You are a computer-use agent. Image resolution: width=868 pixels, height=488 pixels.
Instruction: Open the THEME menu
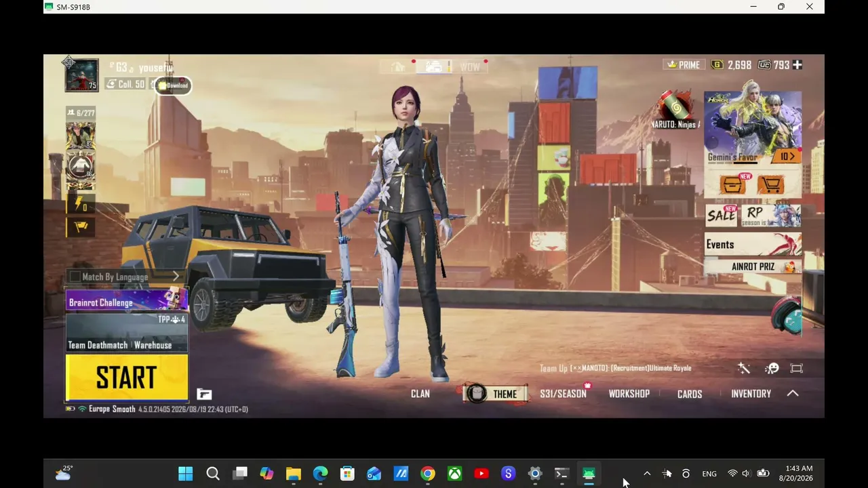tap(496, 394)
